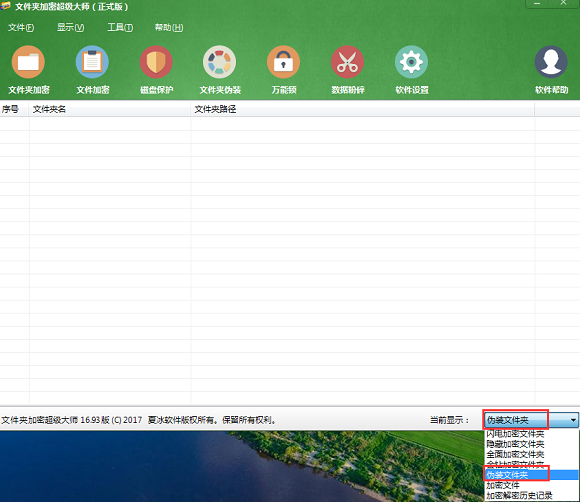Screen dimensions: 580x502
Task: Open the 文件夹加密 folder encryption tool
Action: 28,70
